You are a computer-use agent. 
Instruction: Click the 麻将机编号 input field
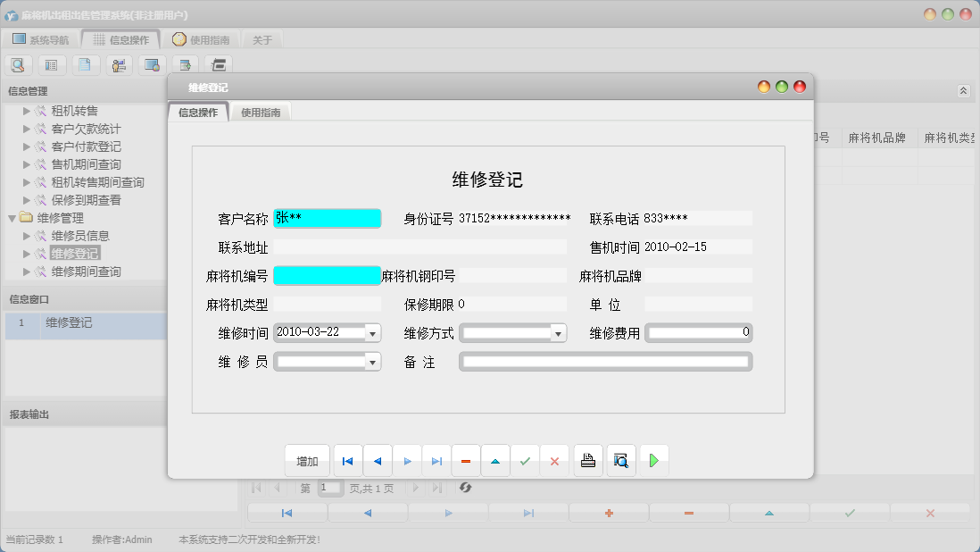327,275
